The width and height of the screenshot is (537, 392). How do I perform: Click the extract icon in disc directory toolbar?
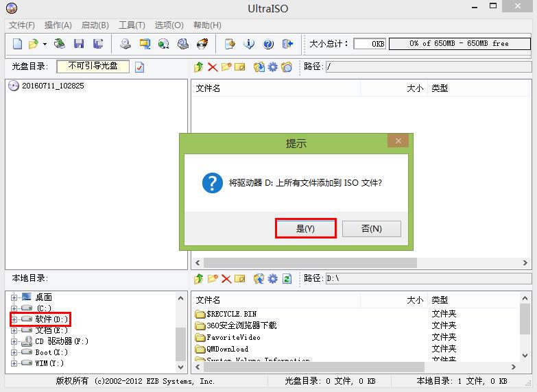[259, 66]
